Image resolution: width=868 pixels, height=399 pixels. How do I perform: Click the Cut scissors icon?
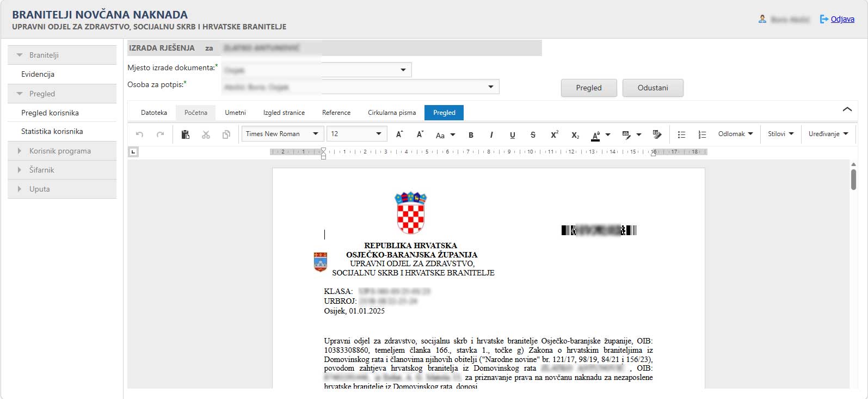pos(206,134)
